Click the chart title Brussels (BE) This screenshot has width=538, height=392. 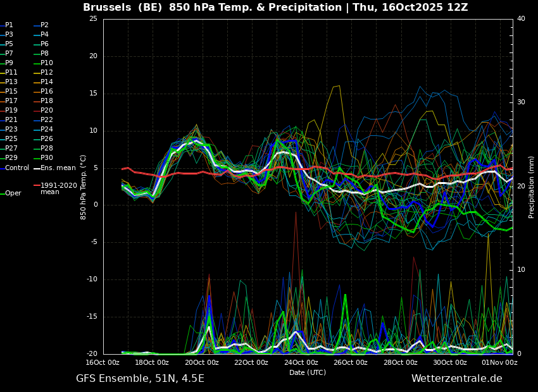(122, 7)
